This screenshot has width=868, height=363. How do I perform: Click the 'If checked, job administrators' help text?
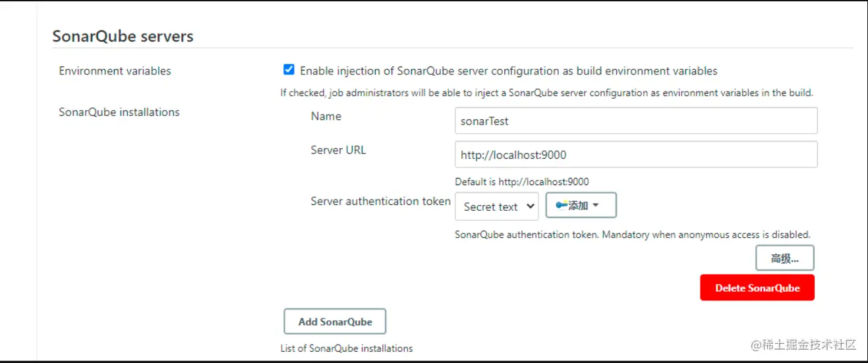point(546,92)
